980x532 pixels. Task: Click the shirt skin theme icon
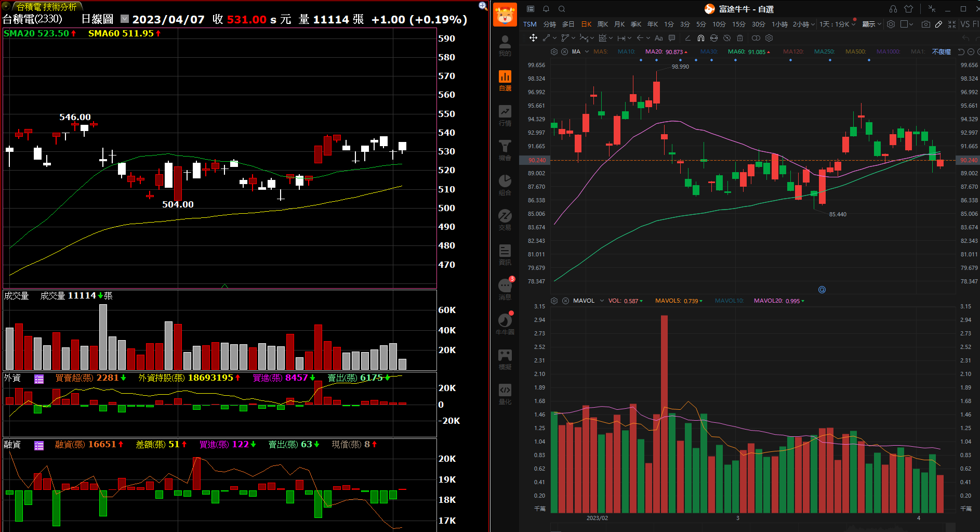[908, 9]
